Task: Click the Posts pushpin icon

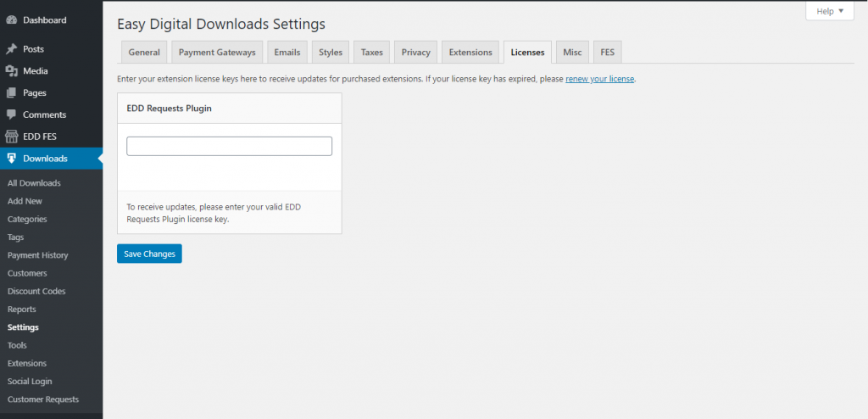Action: [11, 49]
